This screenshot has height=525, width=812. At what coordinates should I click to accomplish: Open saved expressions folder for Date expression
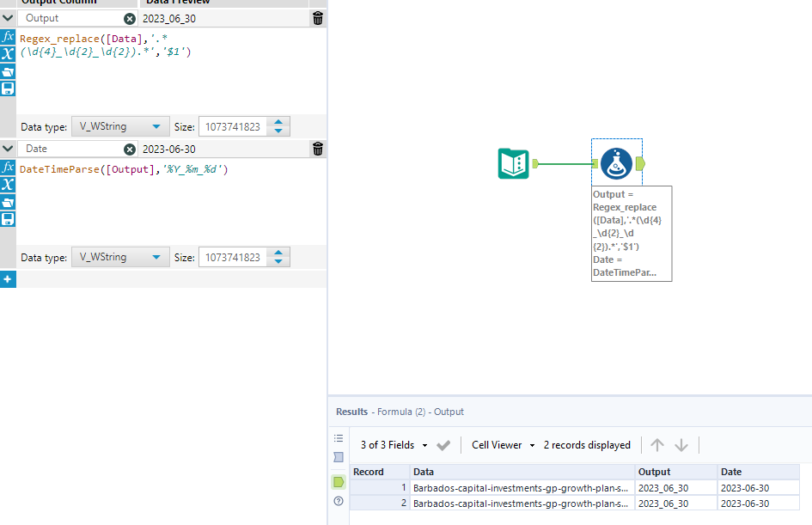(8, 202)
